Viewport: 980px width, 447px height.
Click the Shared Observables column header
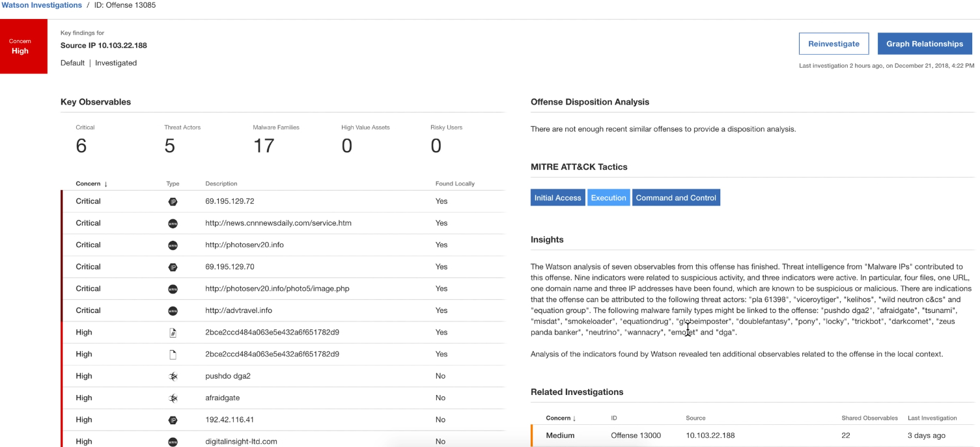click(x=869, y=418)
